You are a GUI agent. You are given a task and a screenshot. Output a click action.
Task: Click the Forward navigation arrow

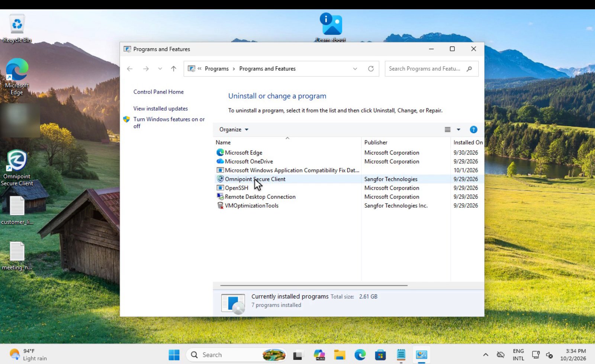point(146,69)
